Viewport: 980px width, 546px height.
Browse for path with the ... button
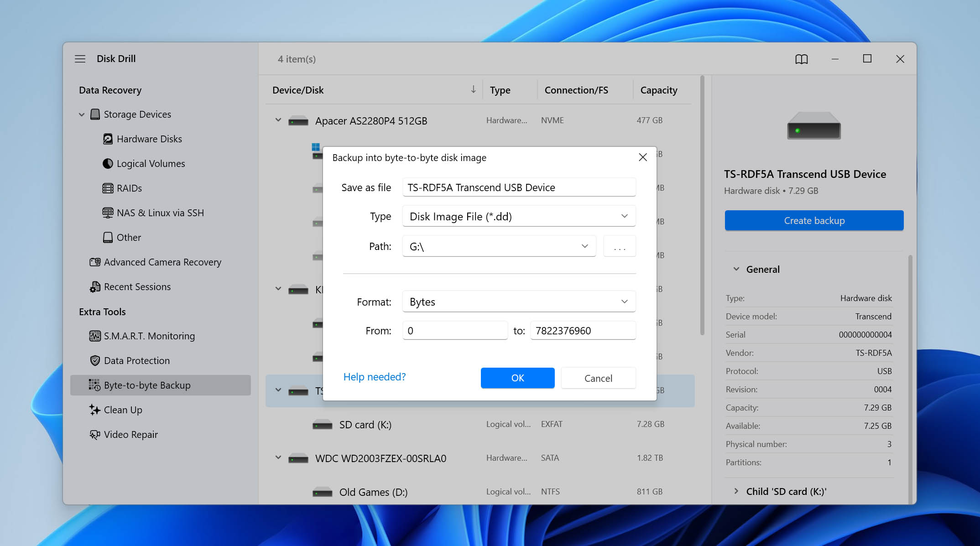[620, 246]
